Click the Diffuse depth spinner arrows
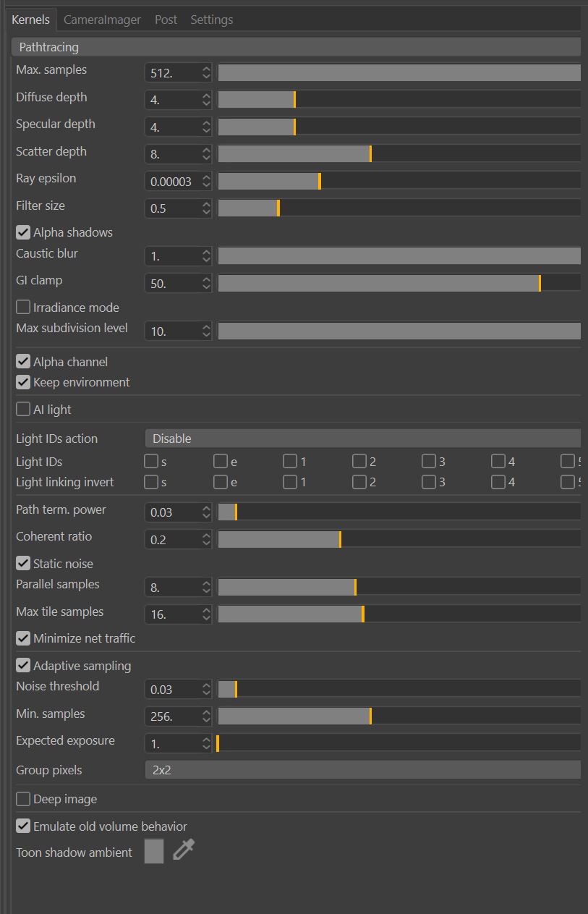 click(x=207, y=100)
